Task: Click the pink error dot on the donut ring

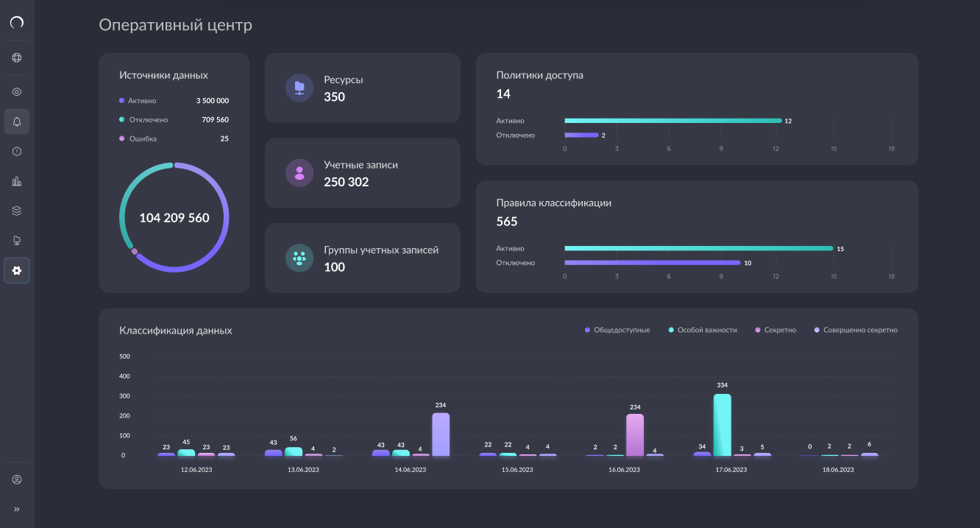Action: tap(134, 252)
